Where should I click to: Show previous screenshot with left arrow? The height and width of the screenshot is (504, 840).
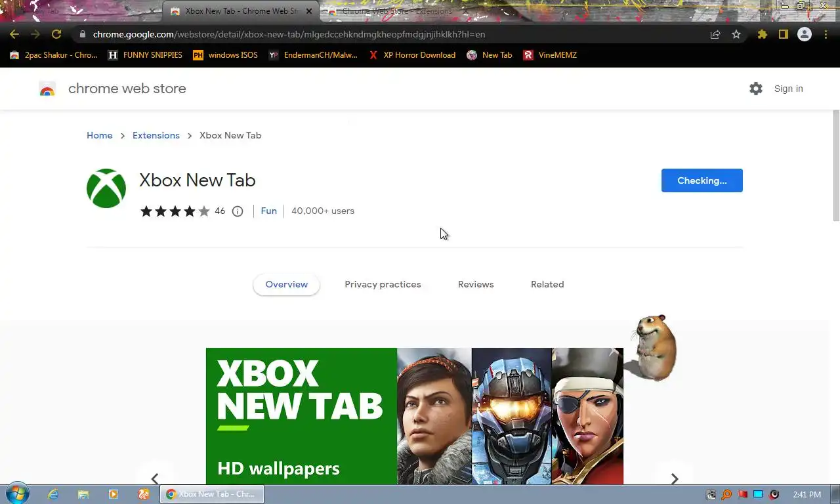click(x=155, y=478)
